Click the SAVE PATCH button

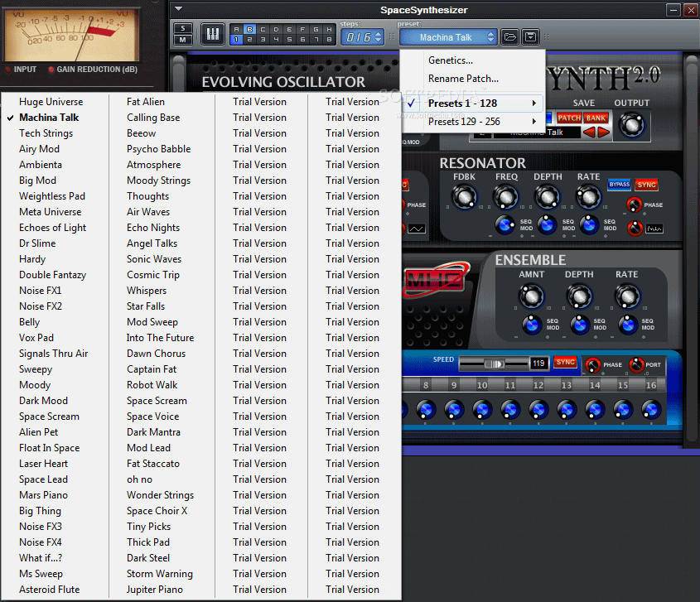click(569, 118)
